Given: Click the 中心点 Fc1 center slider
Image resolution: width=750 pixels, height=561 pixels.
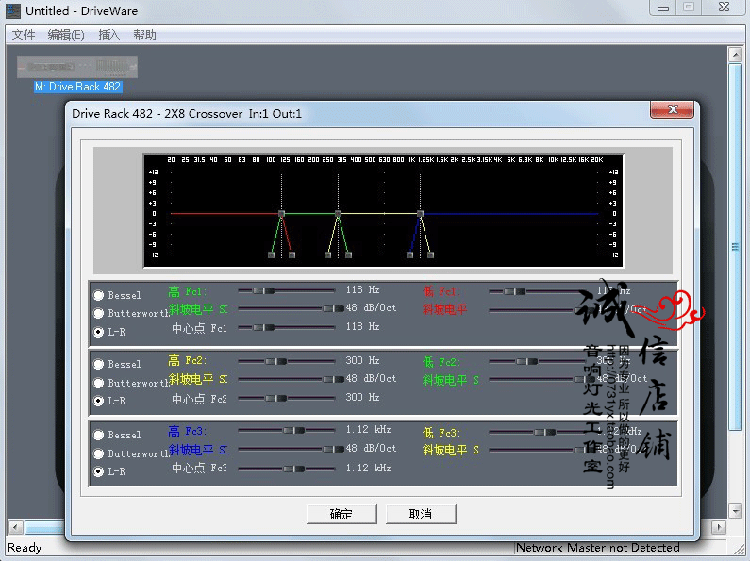Looking at the screenshot, I should tap(264, 328).
